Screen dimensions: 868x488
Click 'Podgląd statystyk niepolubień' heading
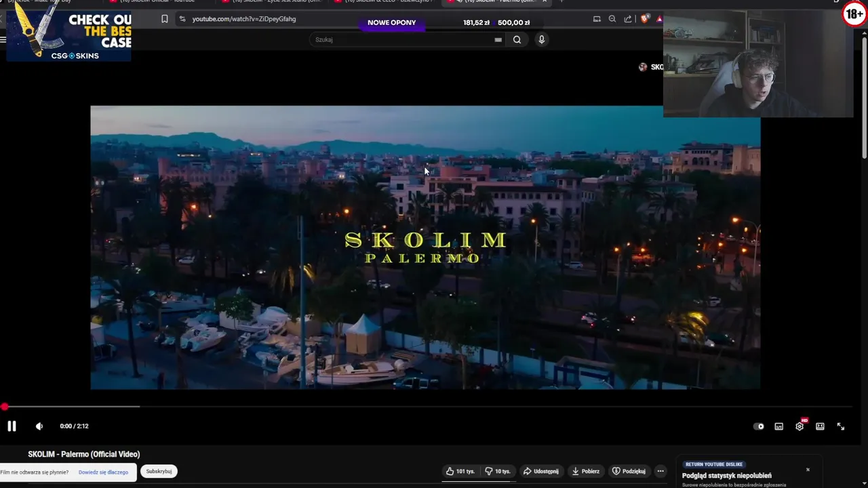727,476
